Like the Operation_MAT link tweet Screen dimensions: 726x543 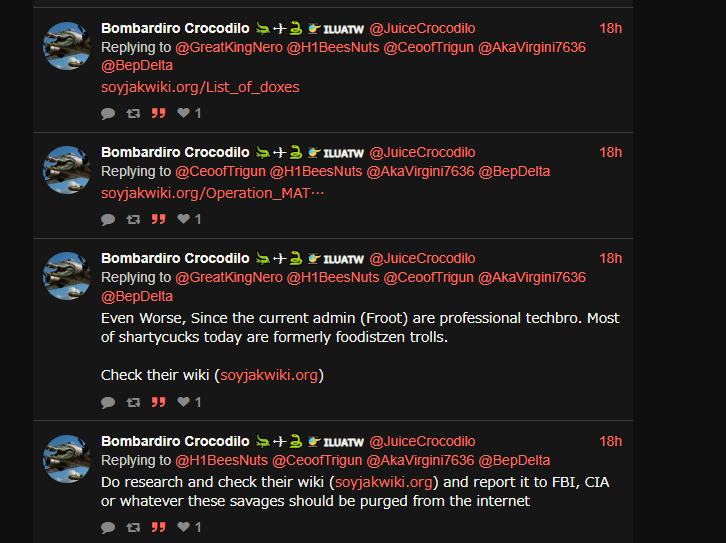[184, 219]
